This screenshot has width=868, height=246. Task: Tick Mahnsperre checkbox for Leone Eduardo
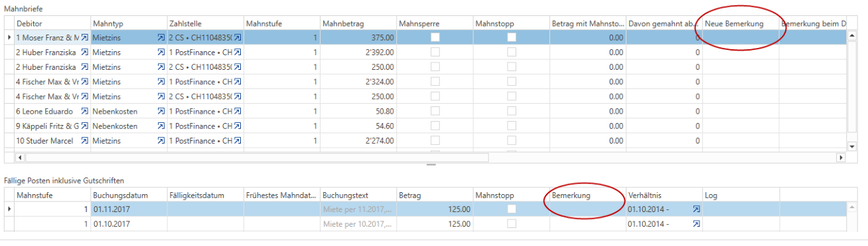[435, 111]
